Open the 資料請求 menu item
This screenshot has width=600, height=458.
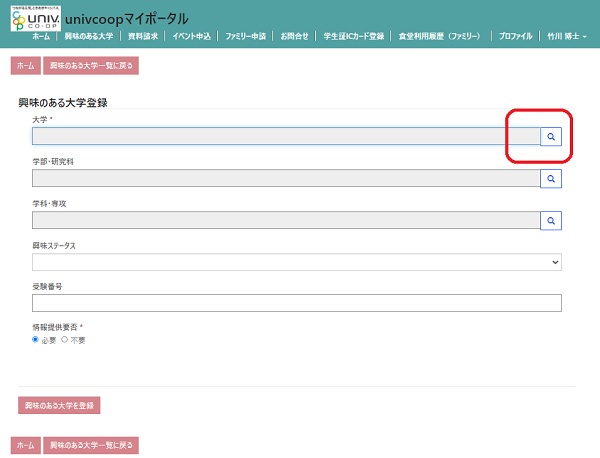point(143,36)
